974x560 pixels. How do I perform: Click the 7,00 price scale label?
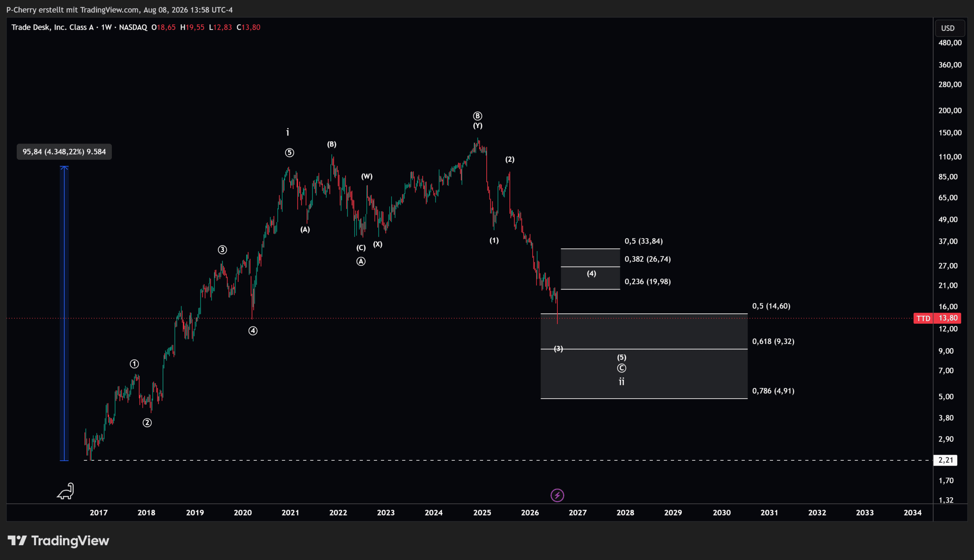pyautogui.click(x=946, y=371)
